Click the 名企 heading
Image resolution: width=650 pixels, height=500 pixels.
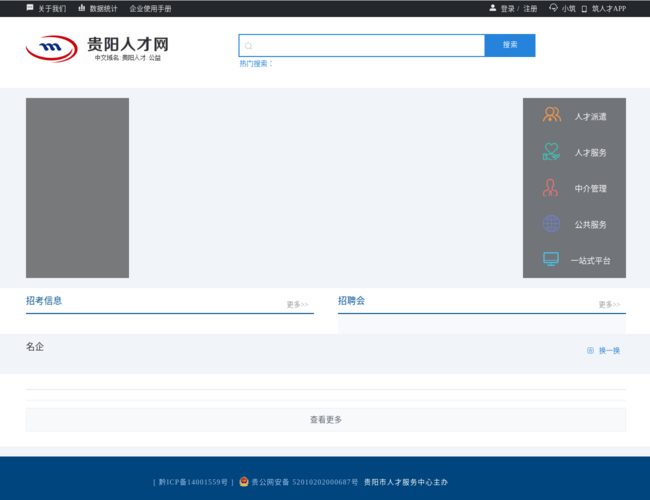click(x=35, y=347)
